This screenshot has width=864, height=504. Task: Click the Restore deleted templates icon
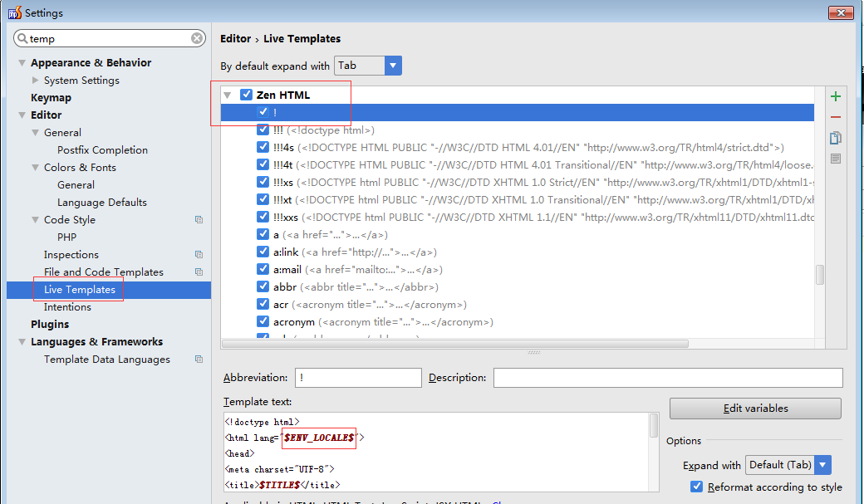coord(836,159)
